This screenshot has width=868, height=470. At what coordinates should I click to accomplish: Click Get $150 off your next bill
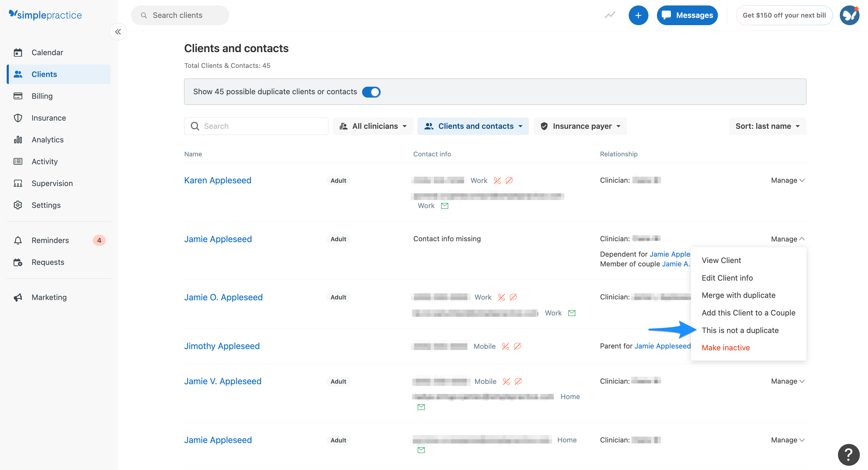[784, 15]
